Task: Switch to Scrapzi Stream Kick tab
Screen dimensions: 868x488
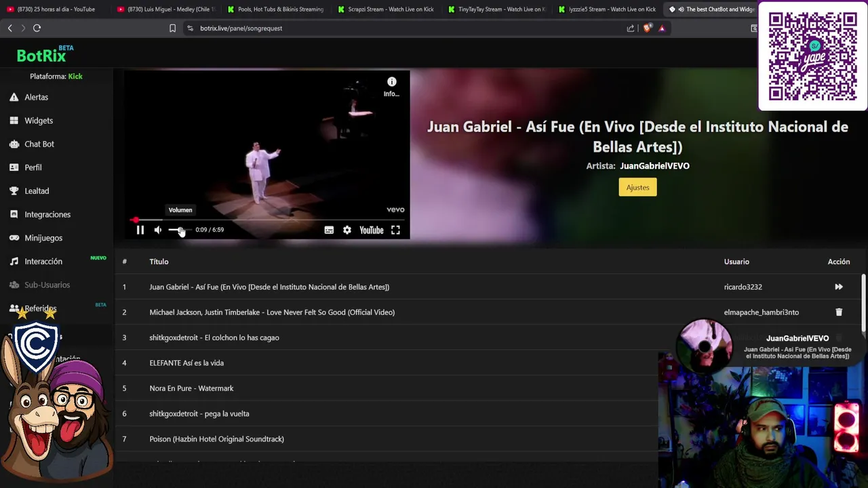Action: 385,9
